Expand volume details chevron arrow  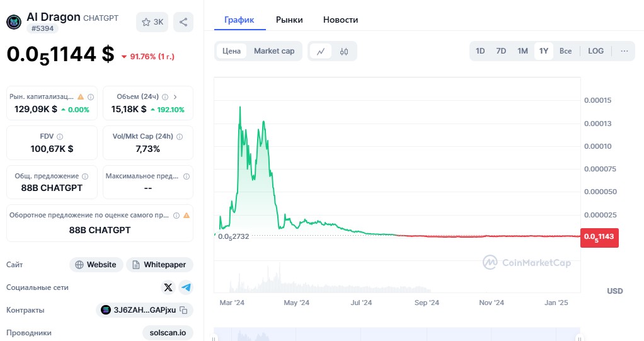click(x=175, y=97)
